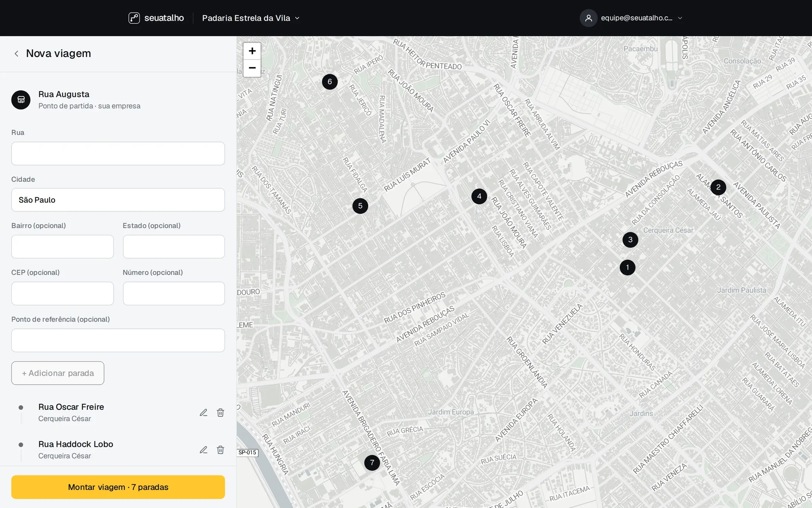The image size is (812, 508).
Task: Click the Rua Augusta starting point title
Action: tap(64, 94)
